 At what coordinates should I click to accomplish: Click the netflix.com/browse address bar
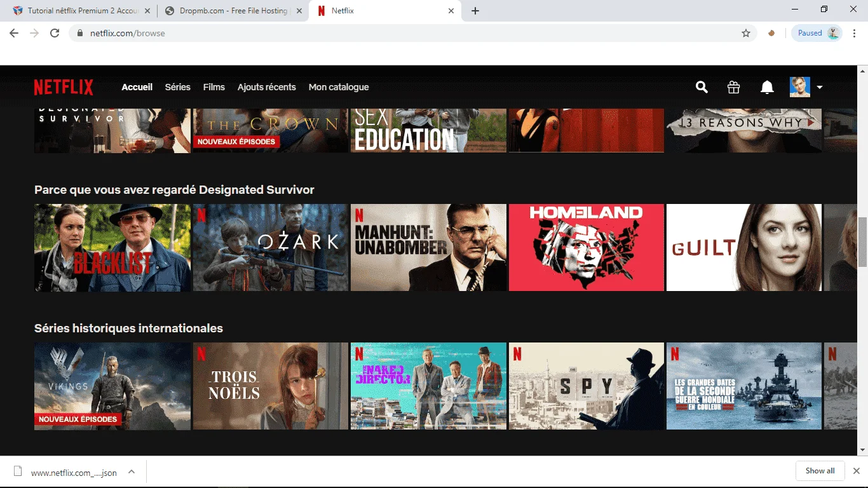pyautogui.click(x=413, y=33)
